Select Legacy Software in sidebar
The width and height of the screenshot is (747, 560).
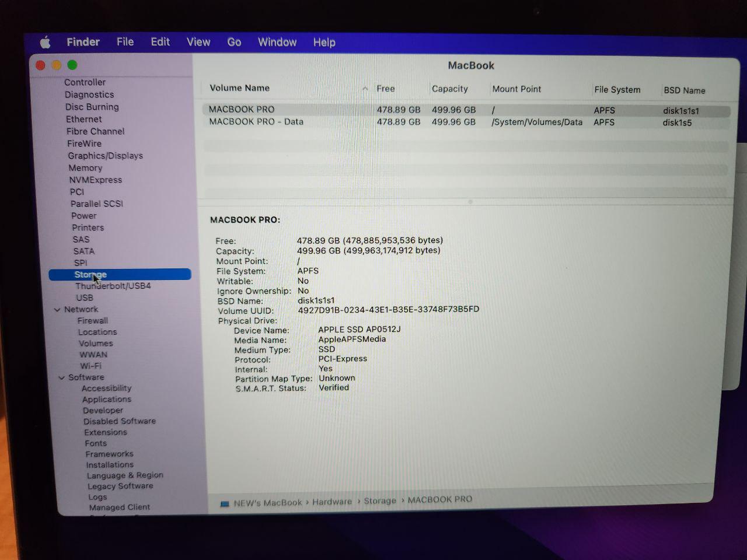click(x=120, y=486)
